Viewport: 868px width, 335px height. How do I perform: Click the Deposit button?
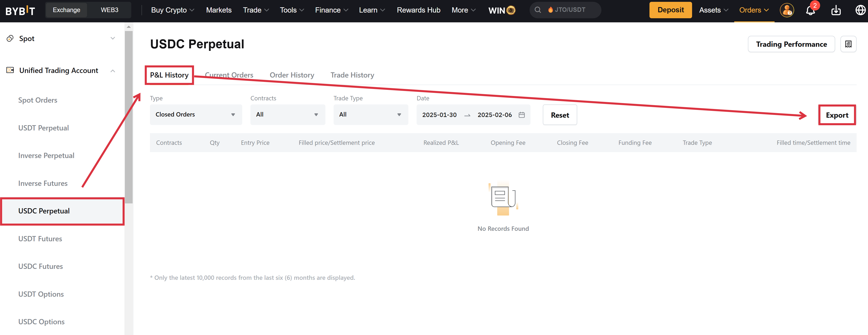point(671,10)
